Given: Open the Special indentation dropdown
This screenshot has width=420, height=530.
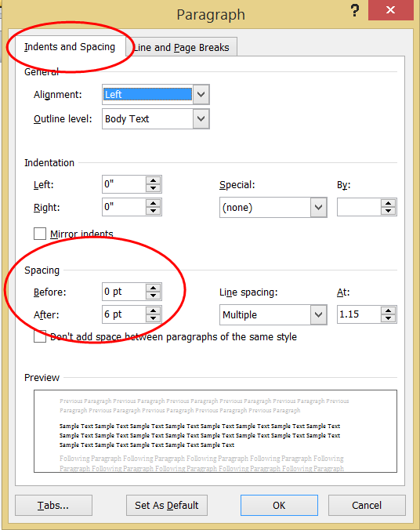Looking at the screenshot, I should coord(318,207).
